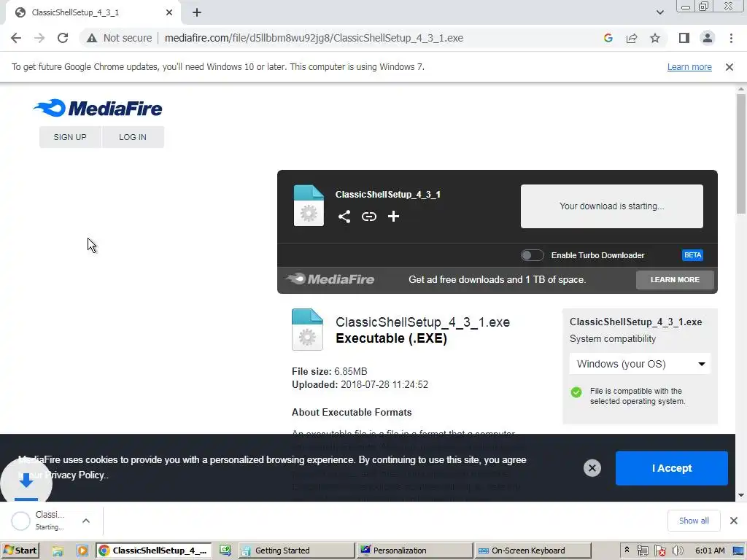Switch to Getting Started taskbar window
This screenshot has width=747, height=560.
point(296,551)
